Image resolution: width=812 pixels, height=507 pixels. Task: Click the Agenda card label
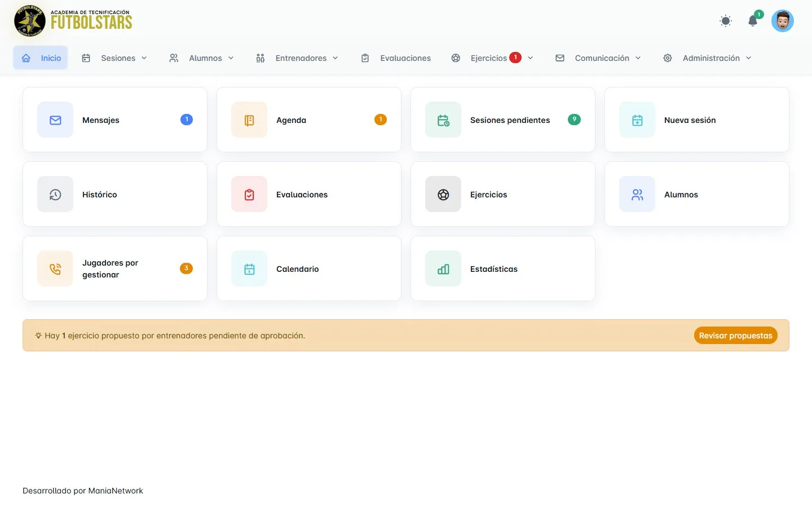point(292,120)
